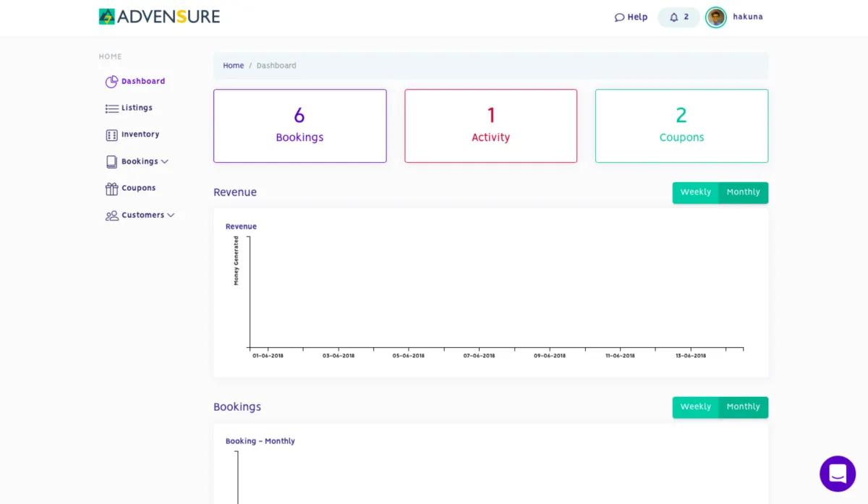This screenshot has height=504, width=868.
Task: Click the Bookings section heading
Action: pos(237,408)
